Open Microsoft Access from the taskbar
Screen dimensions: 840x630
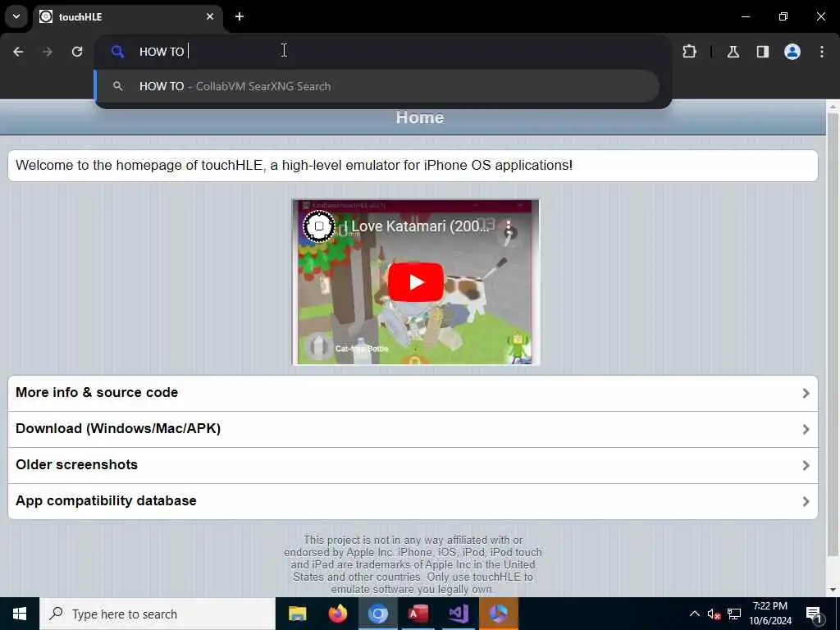[418, 614]
